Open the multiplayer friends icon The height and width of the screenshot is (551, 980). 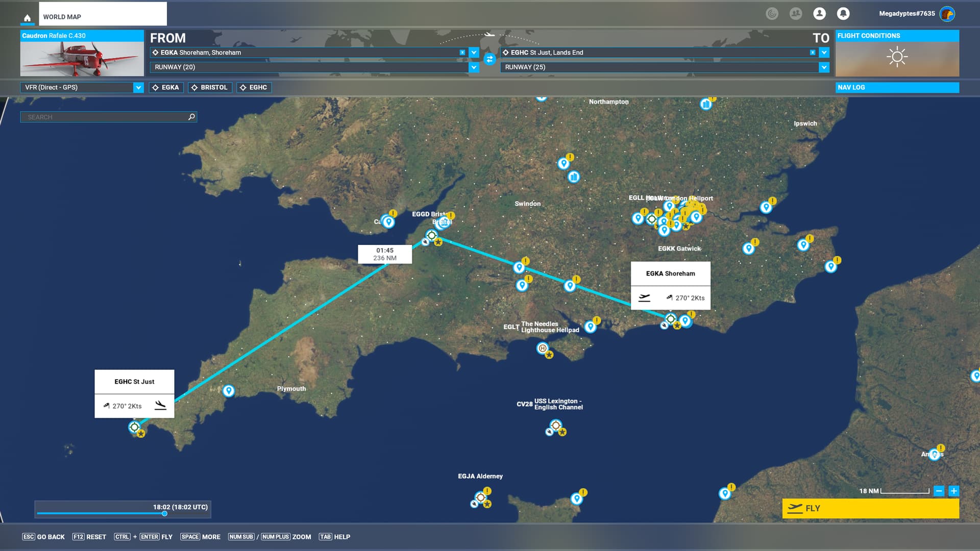click(795, 14)
